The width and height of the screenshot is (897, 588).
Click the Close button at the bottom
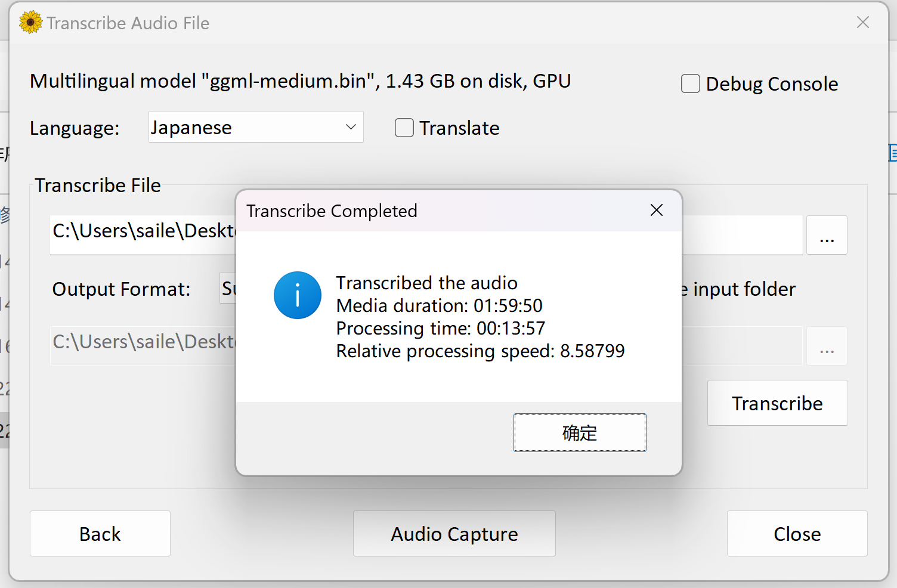[x=797, y=534]
